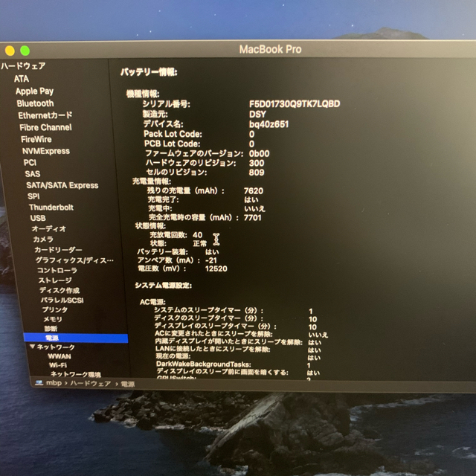Select WWAN under ネットワーク
476x476 pixels.
point(59,356)
